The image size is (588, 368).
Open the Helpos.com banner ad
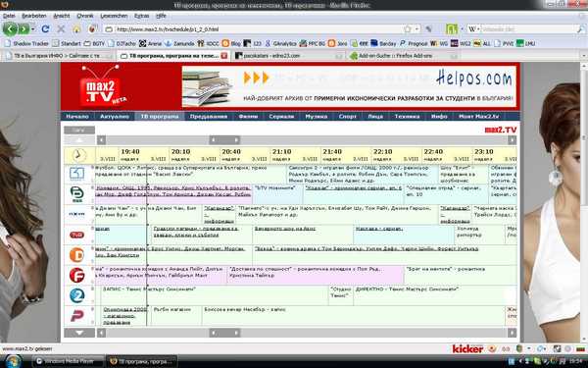coord(349,86)
